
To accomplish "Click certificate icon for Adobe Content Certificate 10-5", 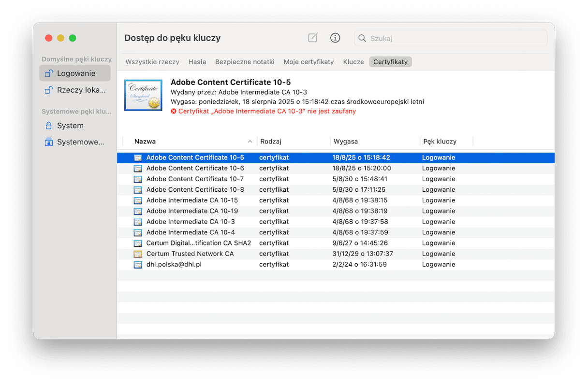I will point(138,157).
